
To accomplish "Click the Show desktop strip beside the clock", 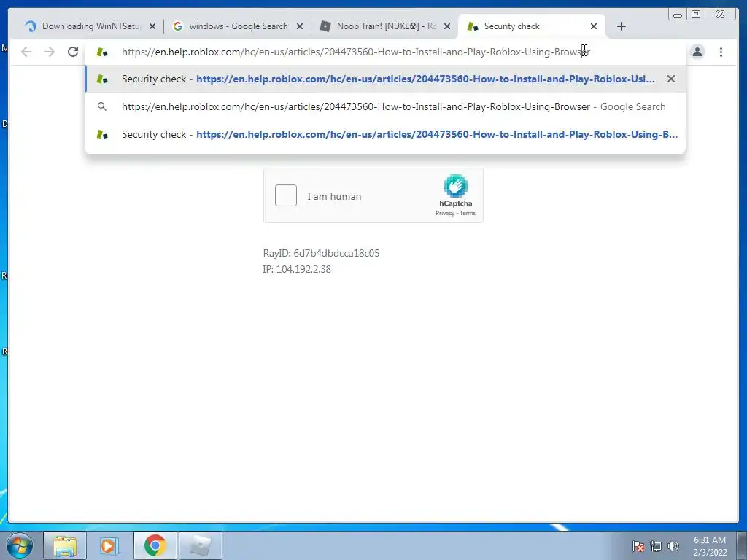I will pyautogui.click(x=742, y=545).
